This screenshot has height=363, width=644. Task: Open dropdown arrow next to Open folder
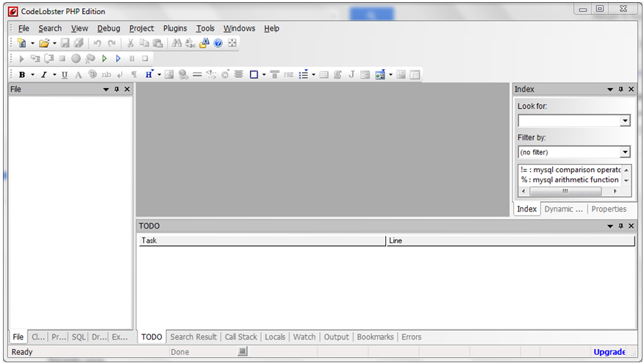pyautogui.click(x=54, y=43)
